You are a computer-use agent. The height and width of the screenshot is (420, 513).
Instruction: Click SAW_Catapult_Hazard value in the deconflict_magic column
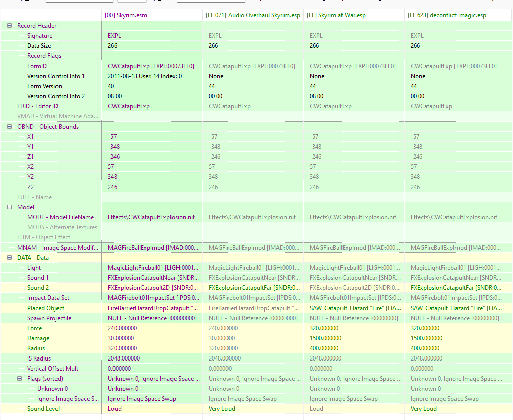pyautogui.click(x=456, y=308)
